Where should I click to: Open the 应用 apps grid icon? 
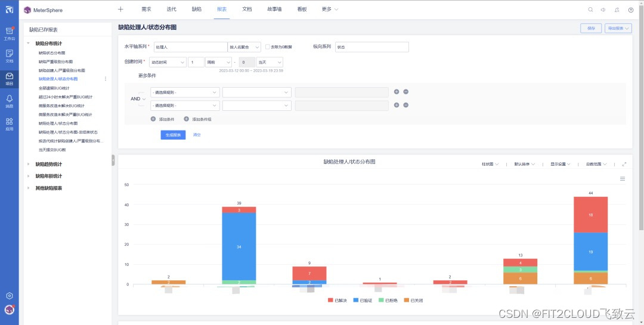[x=9, y=123]
